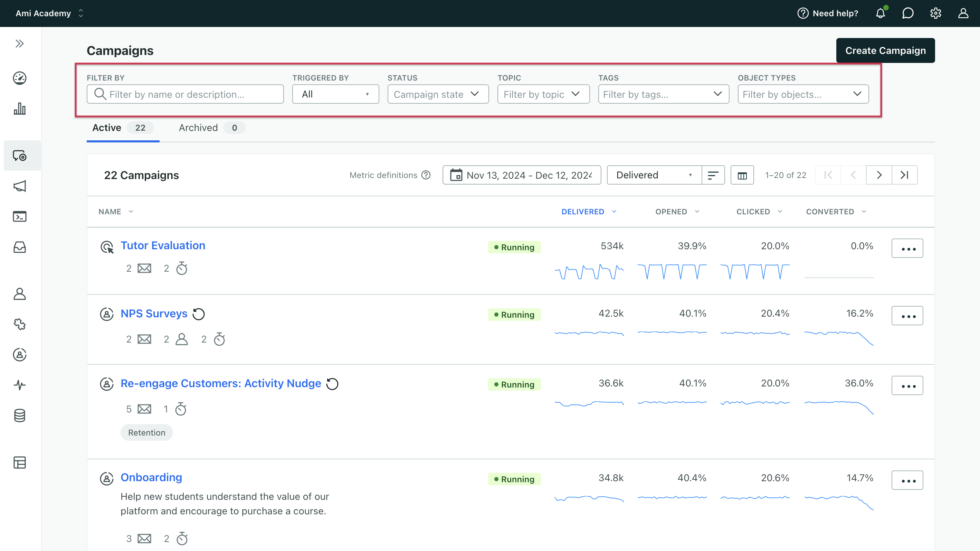Viewport: 980px width, 551px height.
Task: Open the Dashboard gauge icon in sidebar
Action: (20, 78)
